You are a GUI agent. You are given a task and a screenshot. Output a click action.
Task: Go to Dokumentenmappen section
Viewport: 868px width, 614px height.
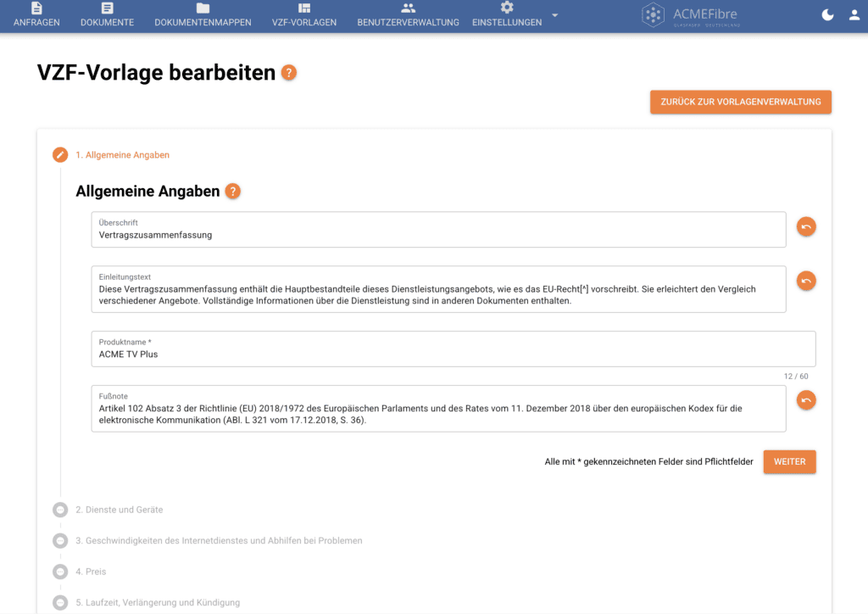pos(203,15)
